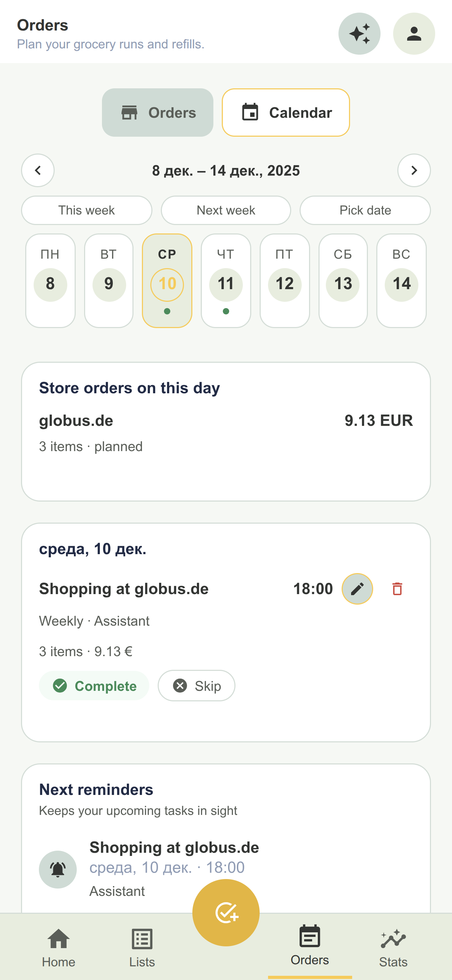Open the Pick date selector
The height and width of the screenshot is (980, 452).
coord(365,210)
